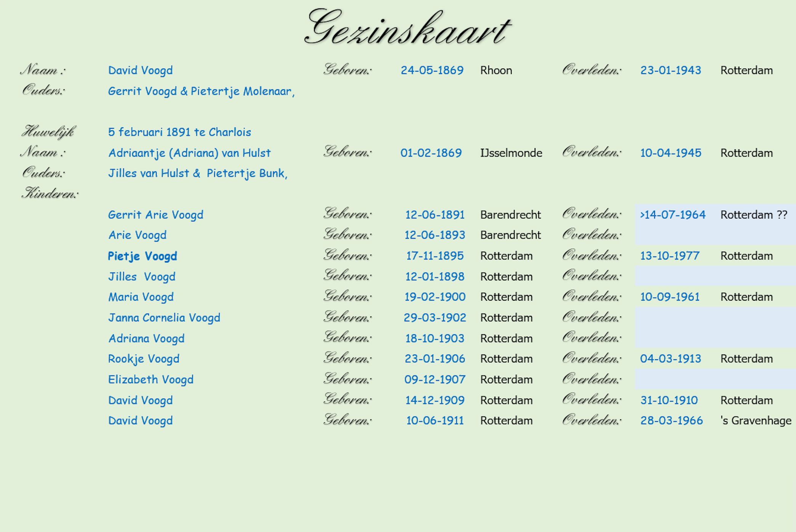Image resolution: width=796 pixels, height=532 pixels.
Task: Select child Maria Voogd
Action: (141, 297)
